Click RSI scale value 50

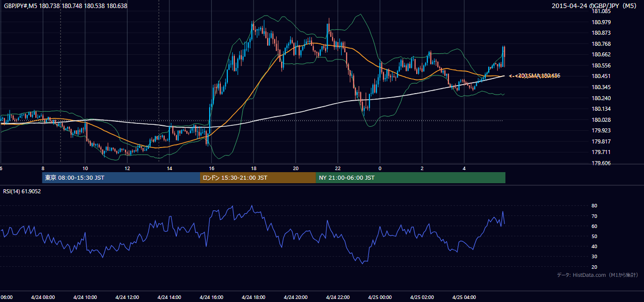point(595,236)
